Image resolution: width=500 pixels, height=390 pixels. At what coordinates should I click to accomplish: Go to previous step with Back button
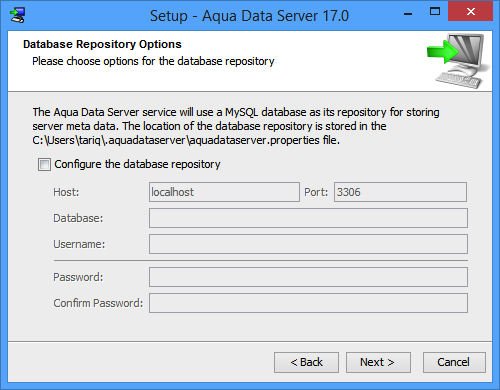(306, 362)
